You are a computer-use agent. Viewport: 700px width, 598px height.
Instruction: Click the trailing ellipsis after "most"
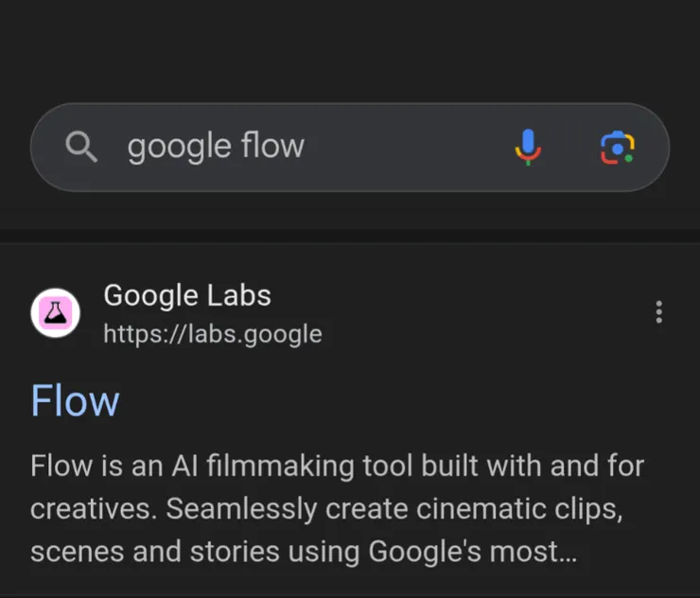(x=568, y=553)
